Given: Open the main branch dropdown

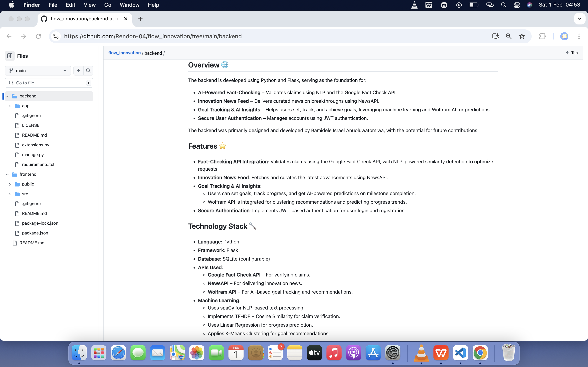Looking at the screenshot, I should coord(38,71).
